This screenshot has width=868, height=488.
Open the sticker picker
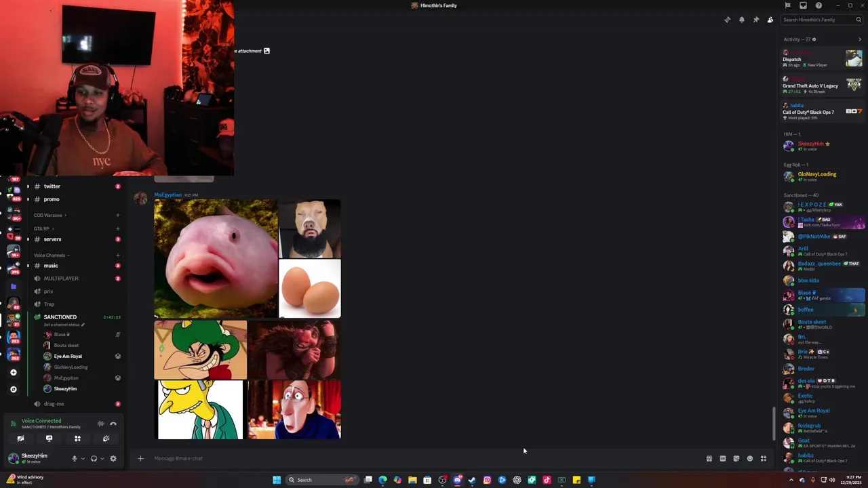736,458
